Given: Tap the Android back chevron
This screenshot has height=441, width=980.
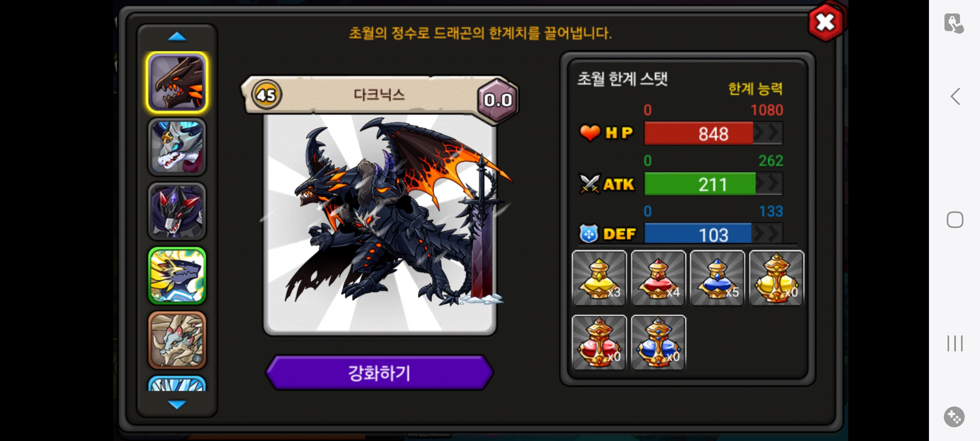Looking at the screenshot, I should coord(955,97).
